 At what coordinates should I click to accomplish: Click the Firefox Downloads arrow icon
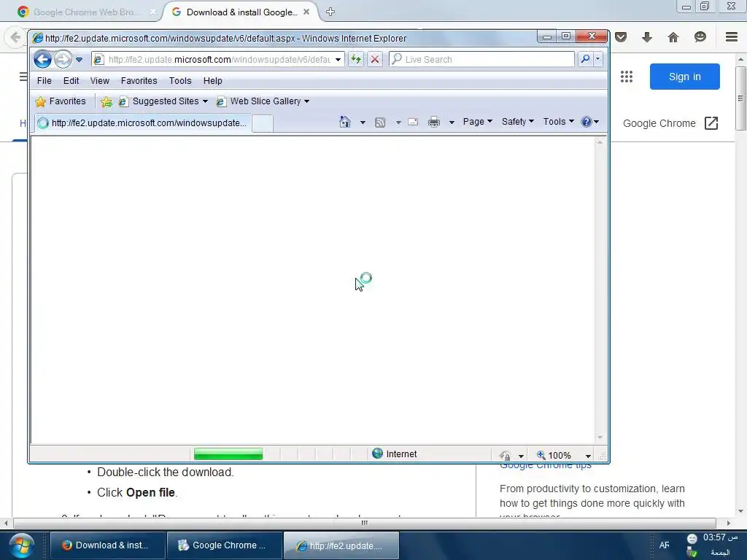point(647,37)
